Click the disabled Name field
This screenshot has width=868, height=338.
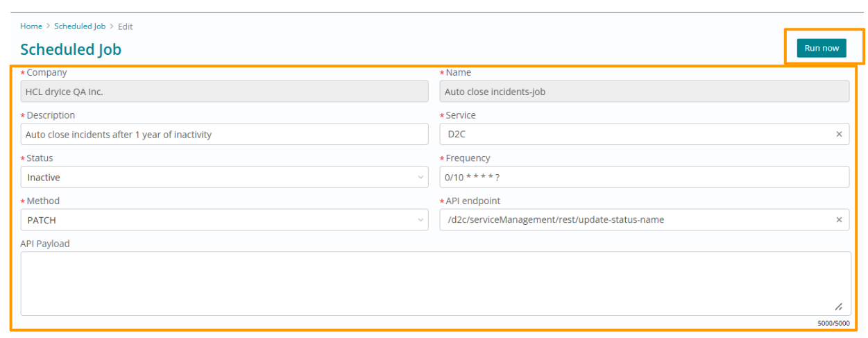tap(644, 92)
